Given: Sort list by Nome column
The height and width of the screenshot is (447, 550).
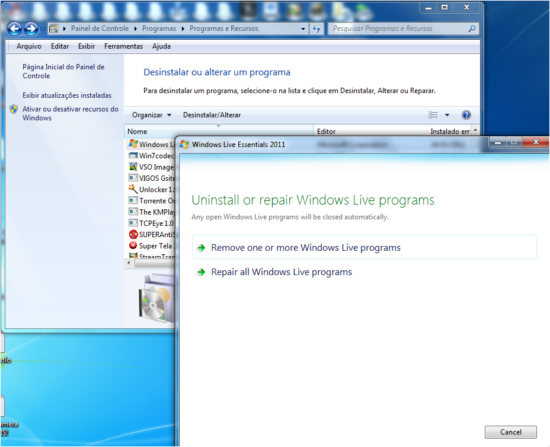Looking at the screenshot, I should pyautogui.click(x=219, y=132).
